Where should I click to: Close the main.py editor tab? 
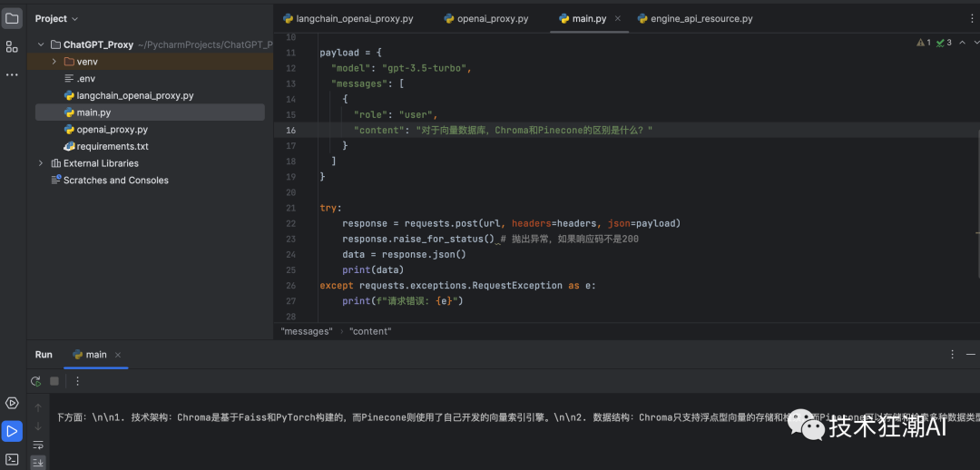pos(618,18)
